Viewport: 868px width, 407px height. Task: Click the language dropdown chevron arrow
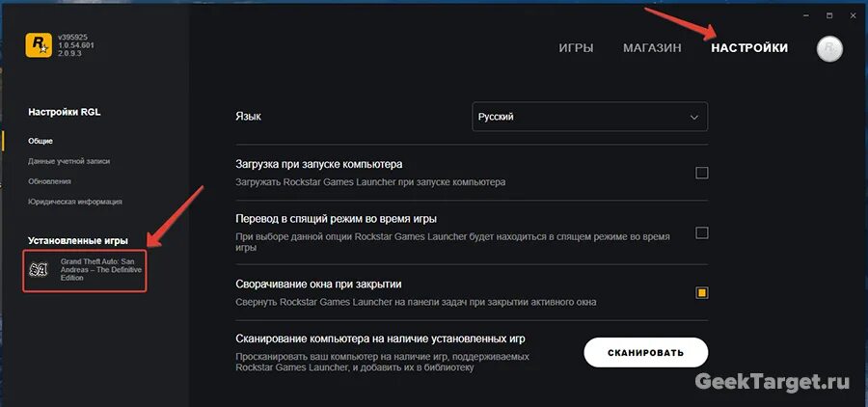pos(694,118)
